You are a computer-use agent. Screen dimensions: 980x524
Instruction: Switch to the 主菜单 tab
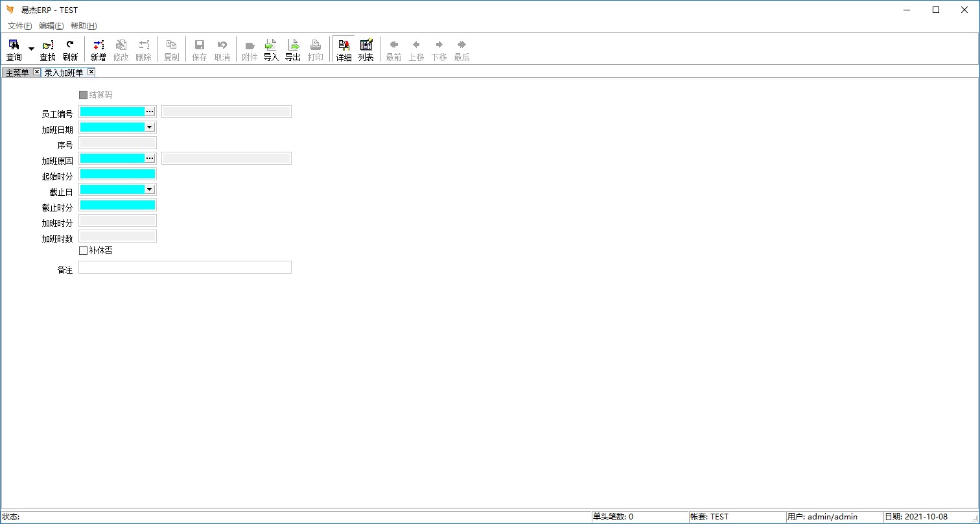point(17,72)
